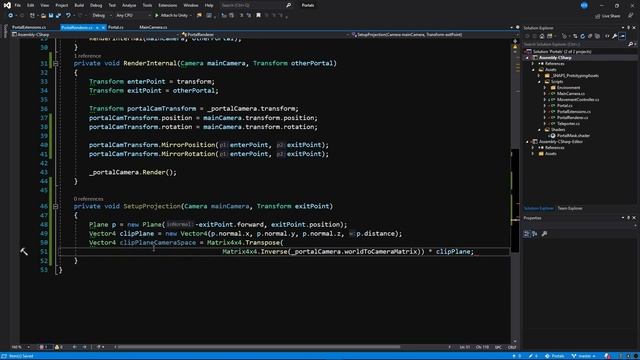Toggle the Preview Selected Items icon in Solution Explorer
The width and height of the screenshot is (640, 360).
(x=622, y=36)
